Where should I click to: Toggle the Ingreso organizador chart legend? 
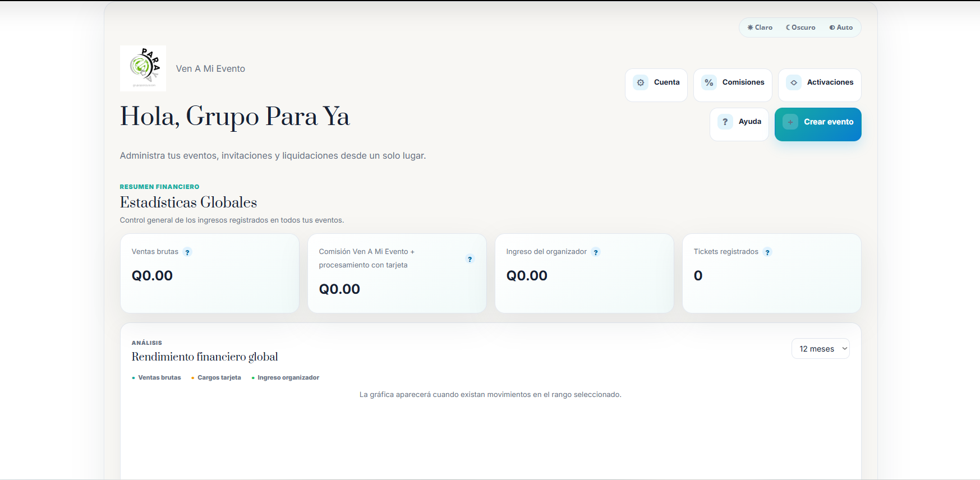point(286,378)
